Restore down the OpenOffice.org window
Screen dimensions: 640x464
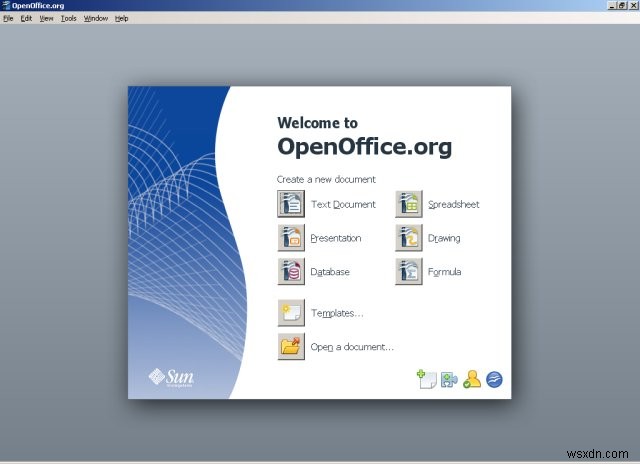click(x=622, y=5)
